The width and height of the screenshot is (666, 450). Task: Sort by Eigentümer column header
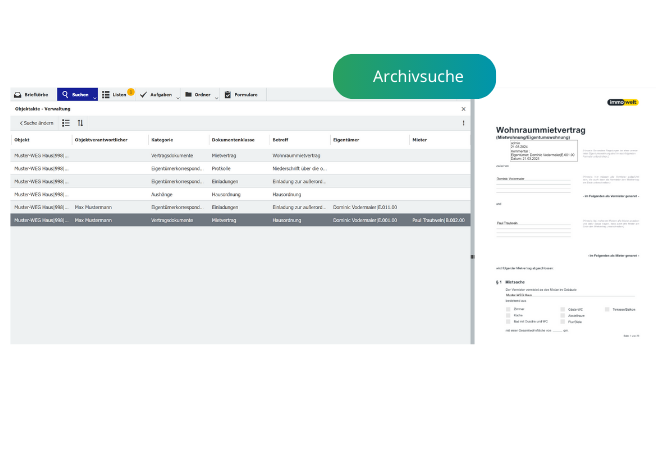[346, 140]
